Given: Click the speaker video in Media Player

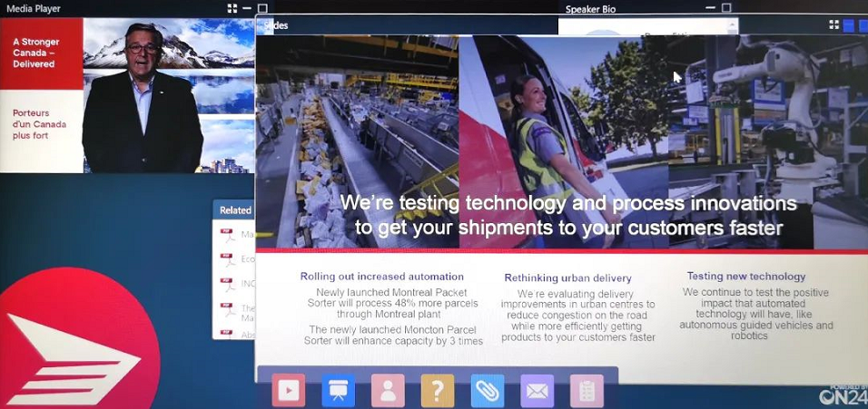Looking at the screenshot, I should pos(169,95).
